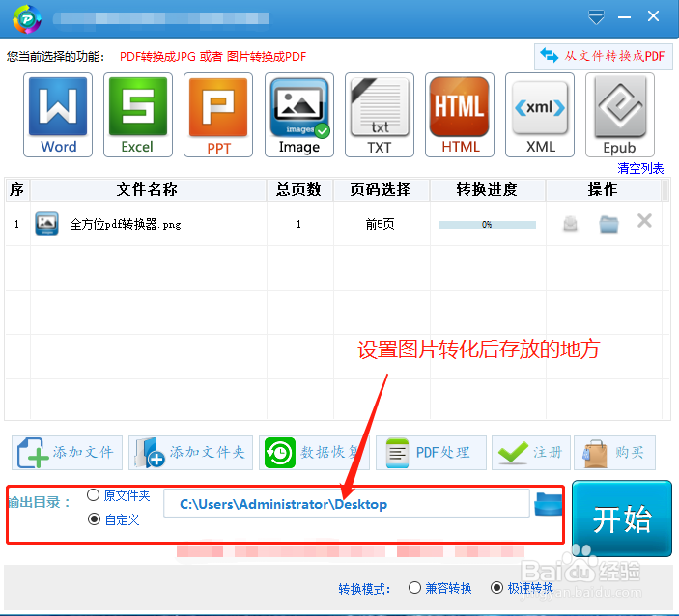Select the Word conversion icon
679x616 pixels.
coord(58,115)
